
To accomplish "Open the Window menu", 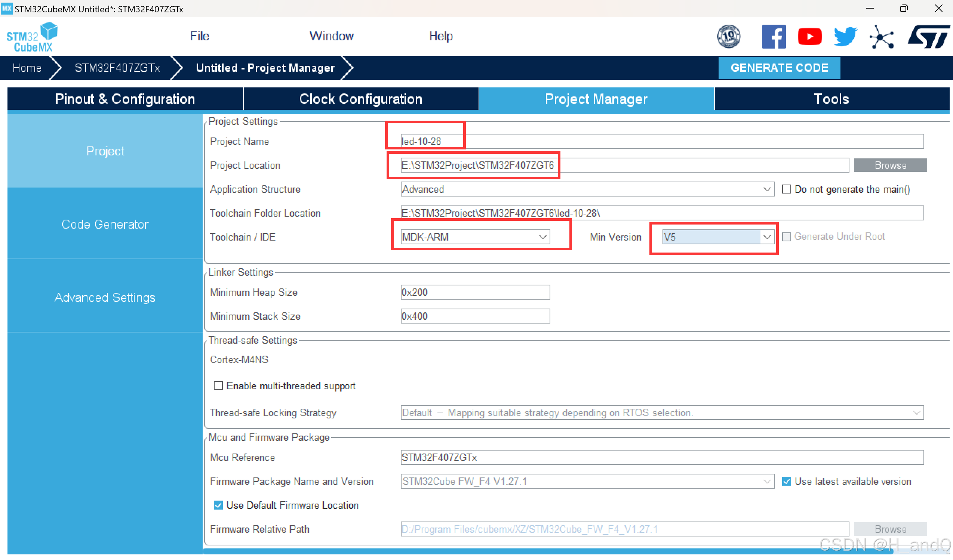I will point(331,36).
